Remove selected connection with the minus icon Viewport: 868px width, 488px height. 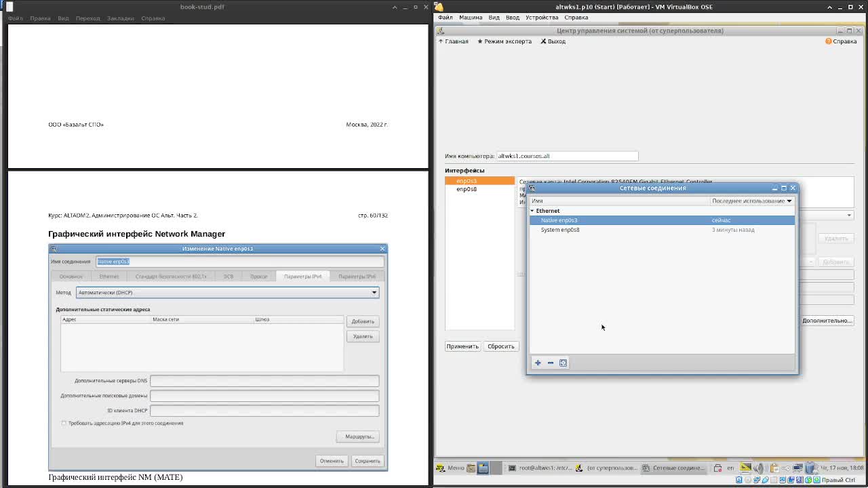coord(551,363)
